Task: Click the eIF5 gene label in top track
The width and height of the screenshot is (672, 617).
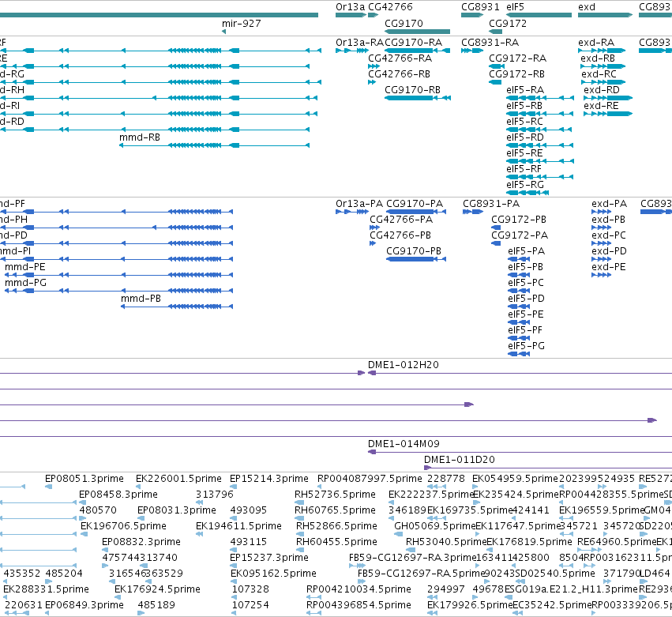Action: (515, 7)
